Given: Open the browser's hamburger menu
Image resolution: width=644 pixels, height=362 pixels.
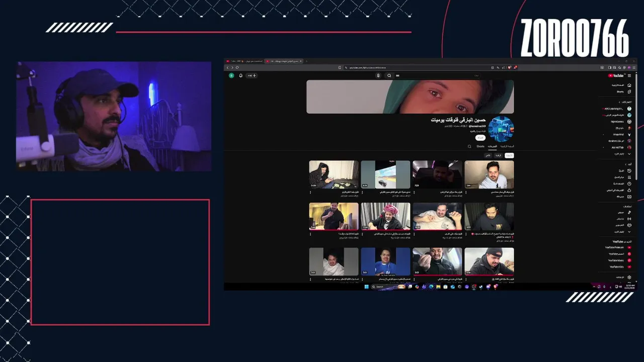Looking at the screenshot, I should pyautogui.click(x=634, y=68).
